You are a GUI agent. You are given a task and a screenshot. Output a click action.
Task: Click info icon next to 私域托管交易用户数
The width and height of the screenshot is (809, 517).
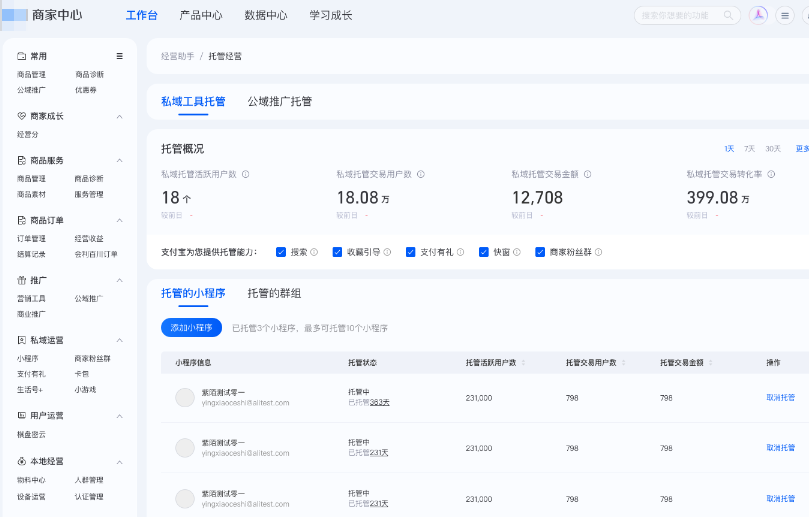(x=421, y=174)
